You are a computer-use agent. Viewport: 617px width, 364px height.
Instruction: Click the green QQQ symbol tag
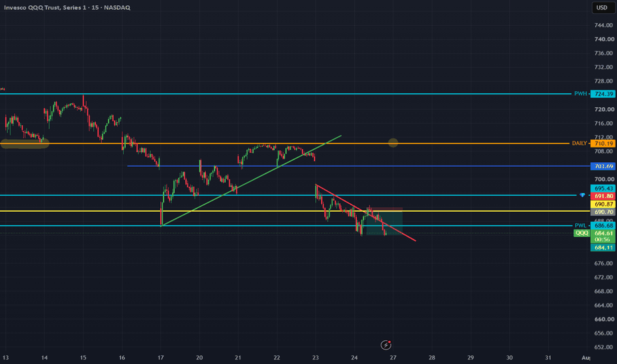pyautogui.click(x=582, y=234)
